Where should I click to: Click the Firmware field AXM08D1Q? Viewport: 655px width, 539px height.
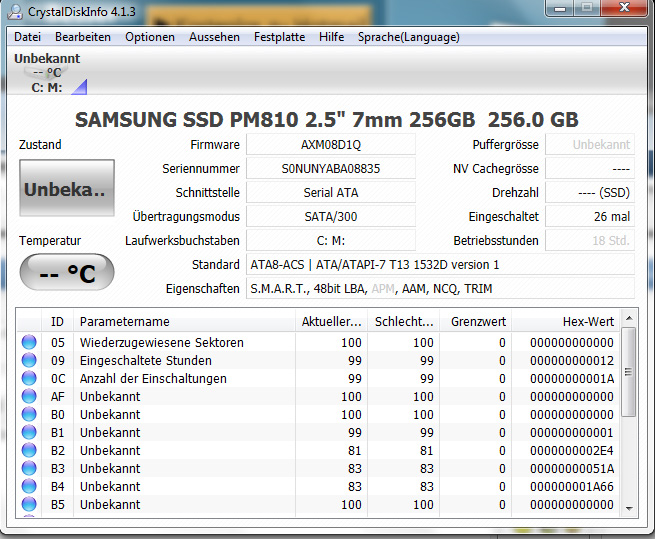331,145
